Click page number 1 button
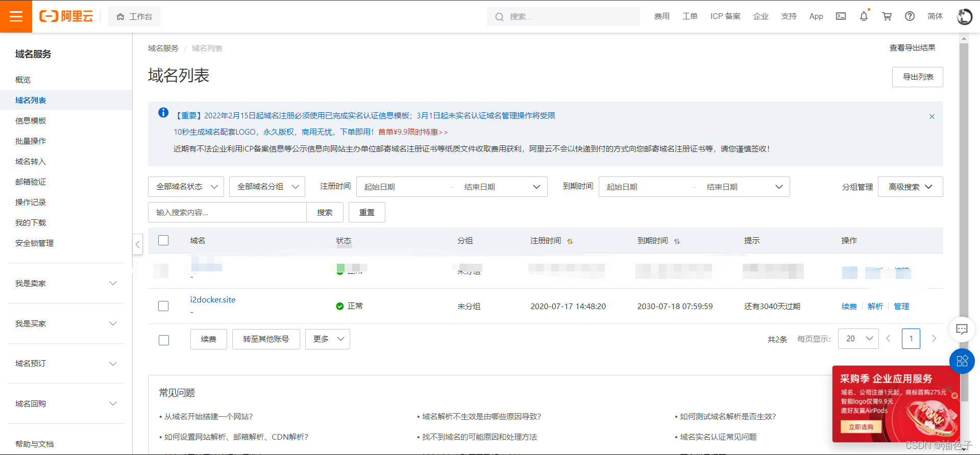The width and height of the screenshot is (980, 455). (x=911, y=339)
